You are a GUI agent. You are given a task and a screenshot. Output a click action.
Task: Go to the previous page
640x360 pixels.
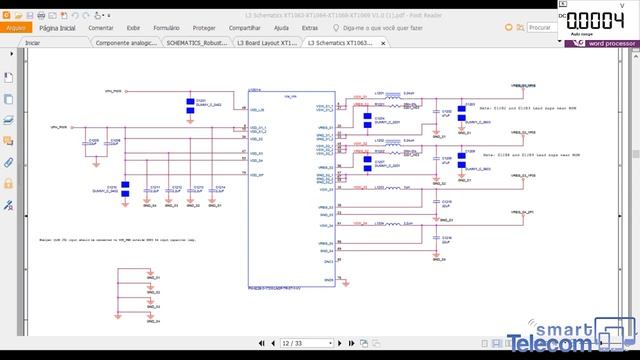273,344
